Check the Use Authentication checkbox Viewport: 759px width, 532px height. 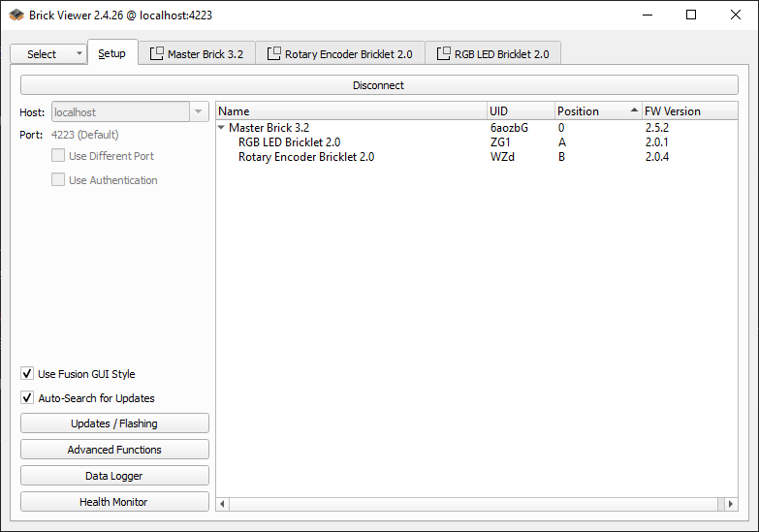(x=58, y=180)
